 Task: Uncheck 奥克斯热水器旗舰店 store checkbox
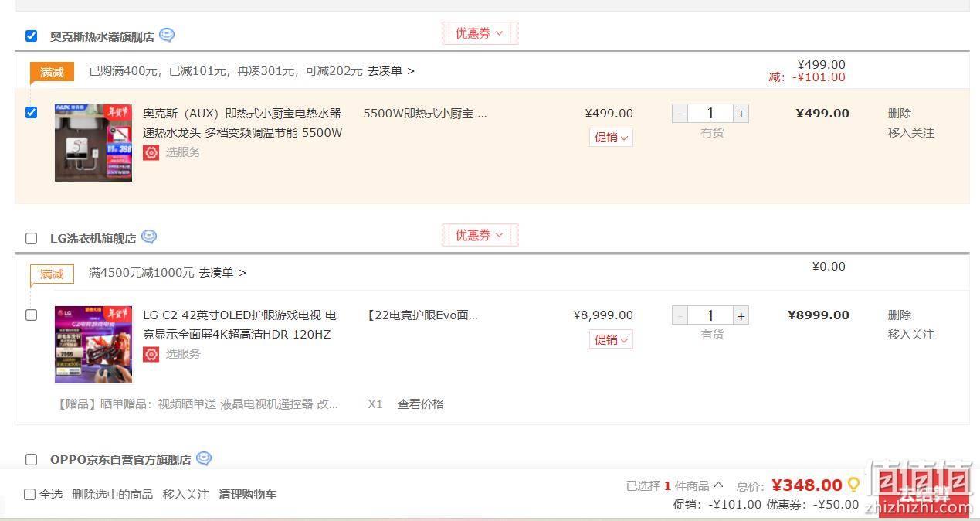[x=31, y=36]
